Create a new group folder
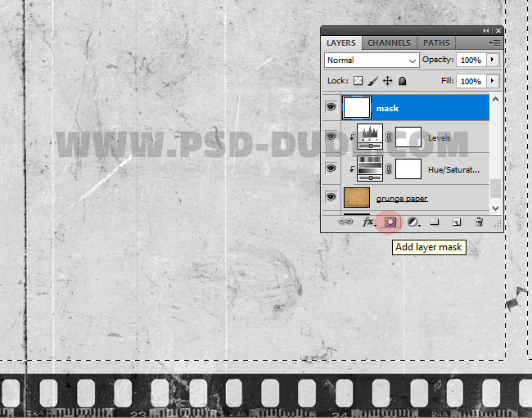 435,222
